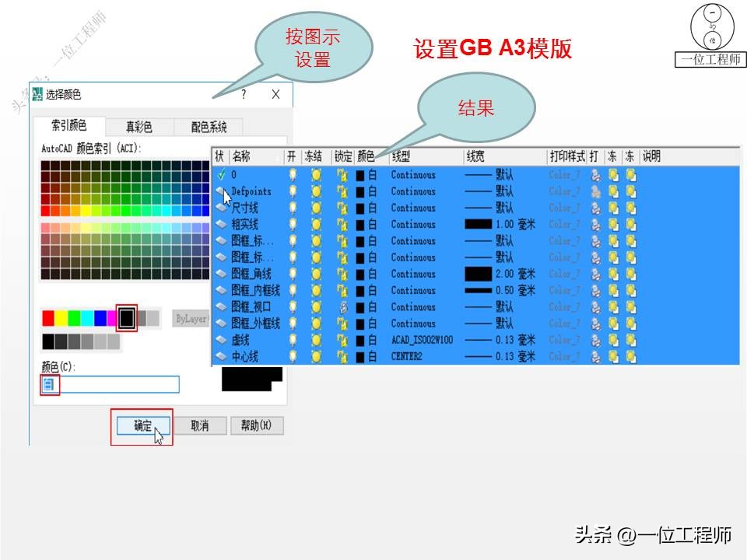747x560 pixels.
Task: Click the unlocked padlock icon for 图框_视口 layer
Action: pos(342,308)
